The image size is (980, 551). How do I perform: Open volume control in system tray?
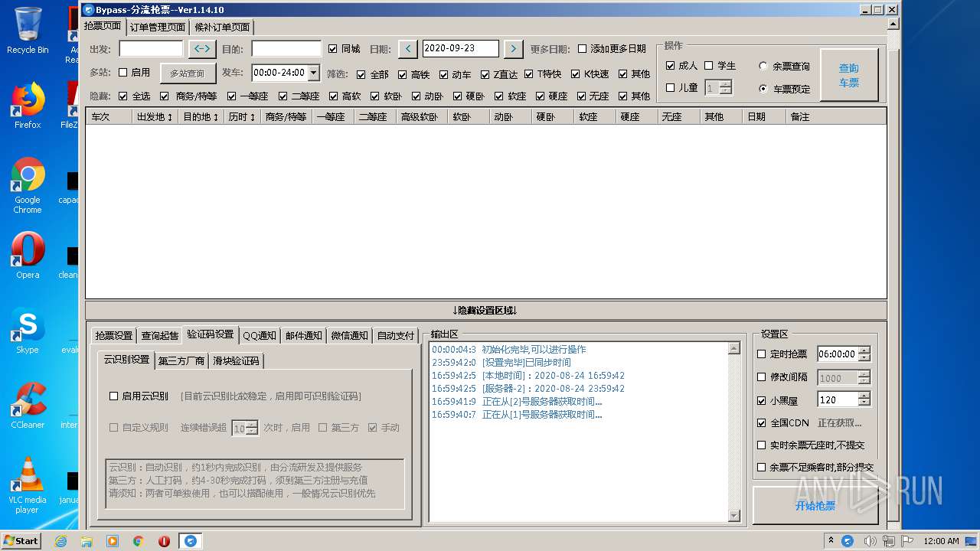[871, 541]
